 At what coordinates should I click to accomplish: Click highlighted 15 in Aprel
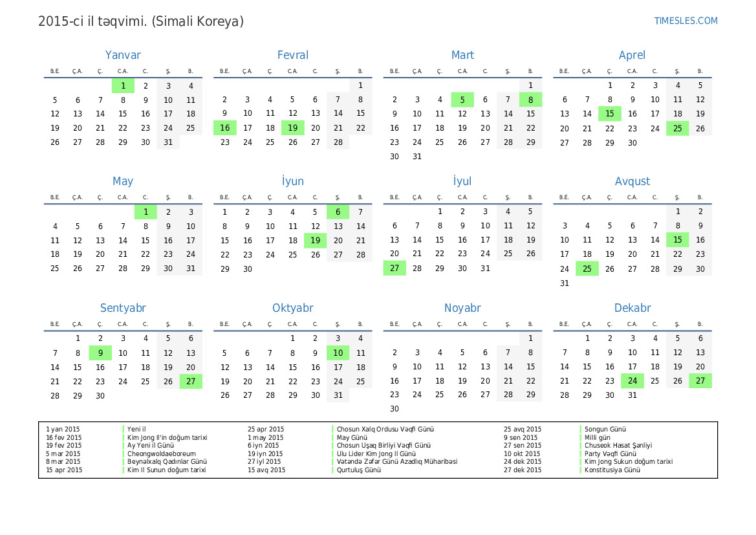(609, 114)
